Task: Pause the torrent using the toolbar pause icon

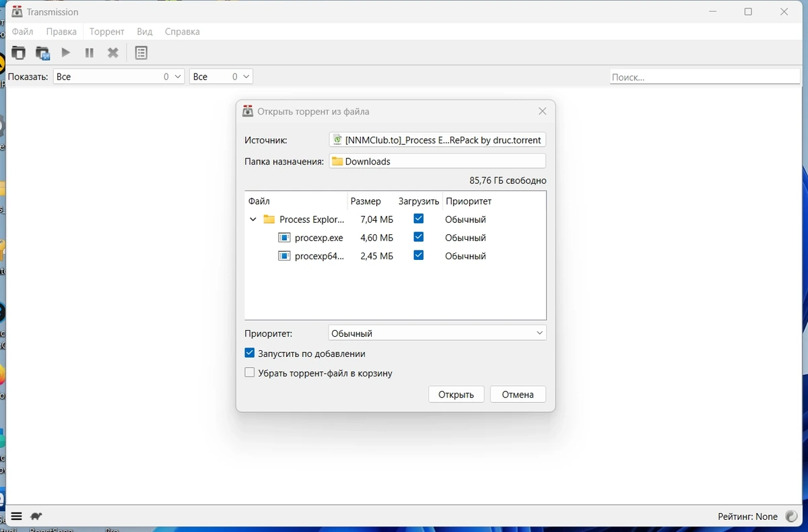Action: 90,53
